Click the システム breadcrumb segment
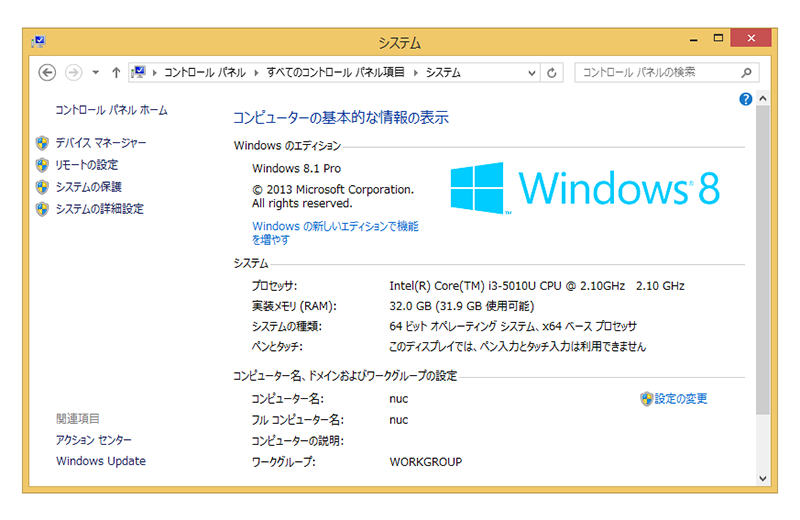Image resolution: width=800 pixels, height=520 pixels. [443, 72]
